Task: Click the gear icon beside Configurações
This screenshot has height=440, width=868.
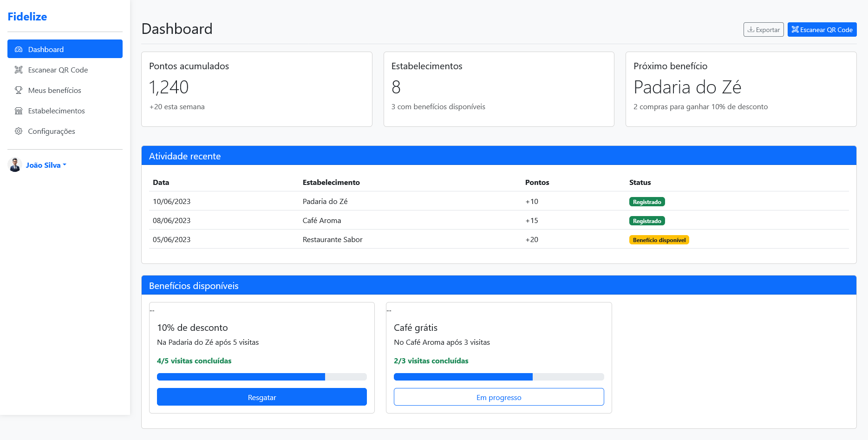Action: click(x=19, y=131)
